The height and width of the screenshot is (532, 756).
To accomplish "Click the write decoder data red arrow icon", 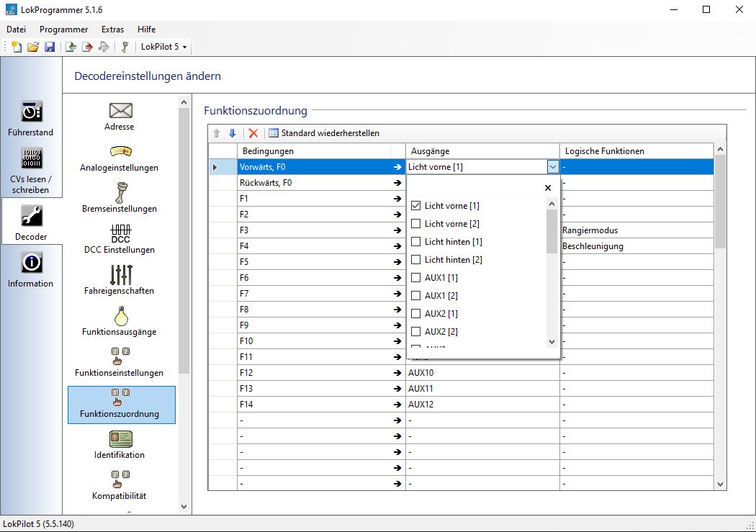I will point(87,47).
